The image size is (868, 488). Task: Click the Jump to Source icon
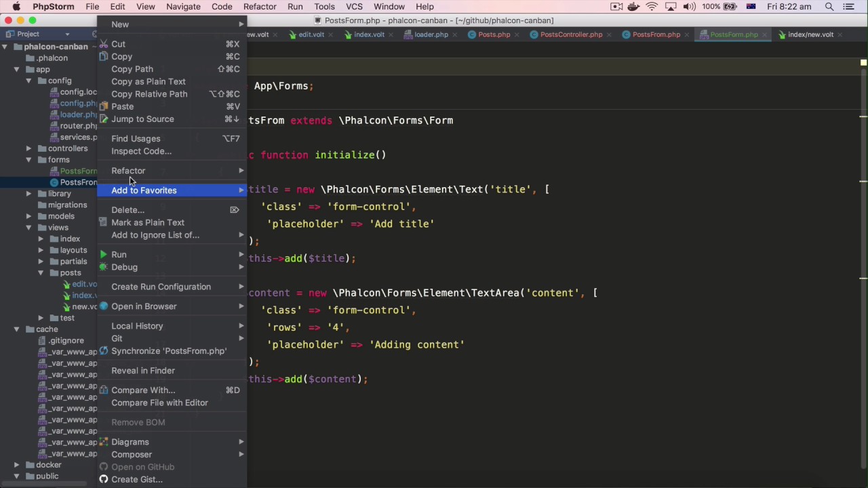(x=104, y=119)
